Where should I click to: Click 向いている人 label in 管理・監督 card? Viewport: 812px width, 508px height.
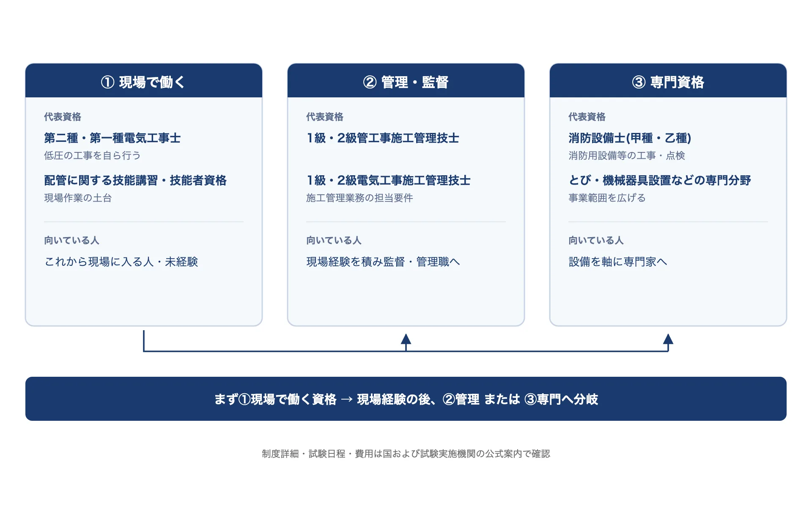(334, 240)
